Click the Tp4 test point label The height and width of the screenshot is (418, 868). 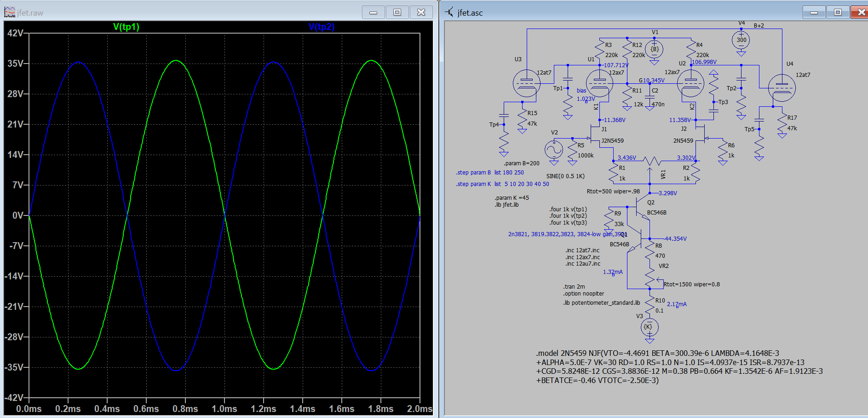tap(494, 125)
